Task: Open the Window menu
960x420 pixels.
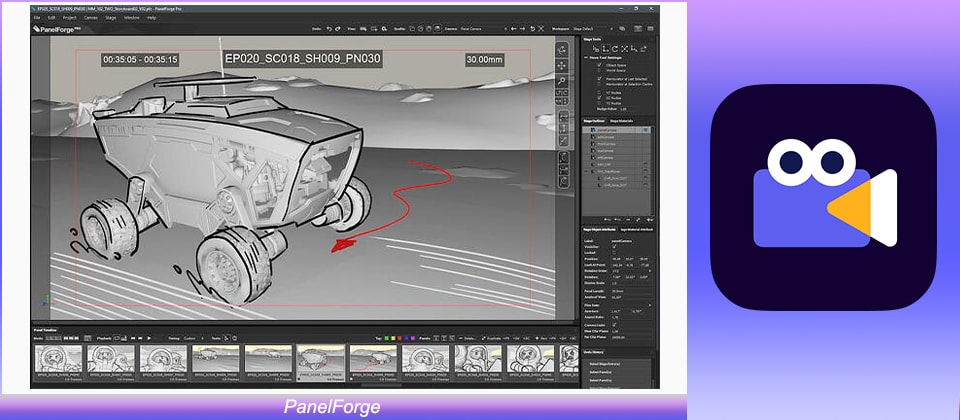Action: pyautogui.click(x=132, y=18)
